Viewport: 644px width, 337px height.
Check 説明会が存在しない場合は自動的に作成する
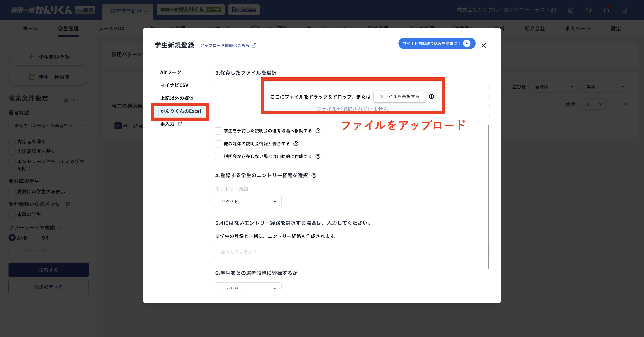(x=218, y=156)
